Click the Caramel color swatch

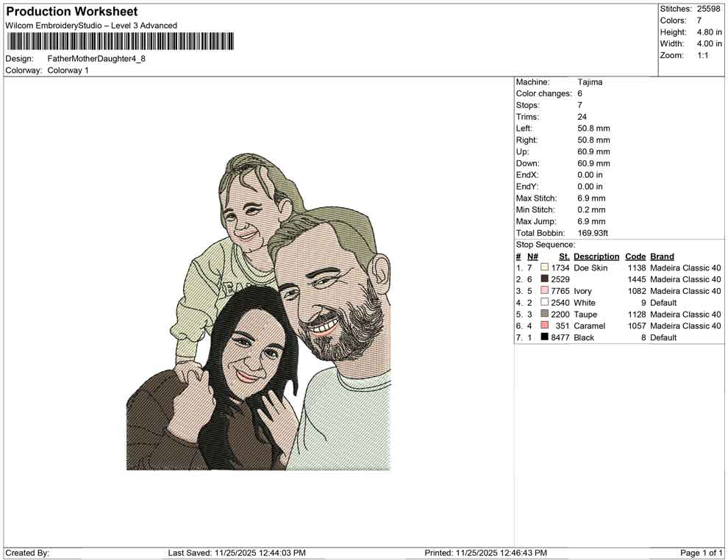click(544, 326)
